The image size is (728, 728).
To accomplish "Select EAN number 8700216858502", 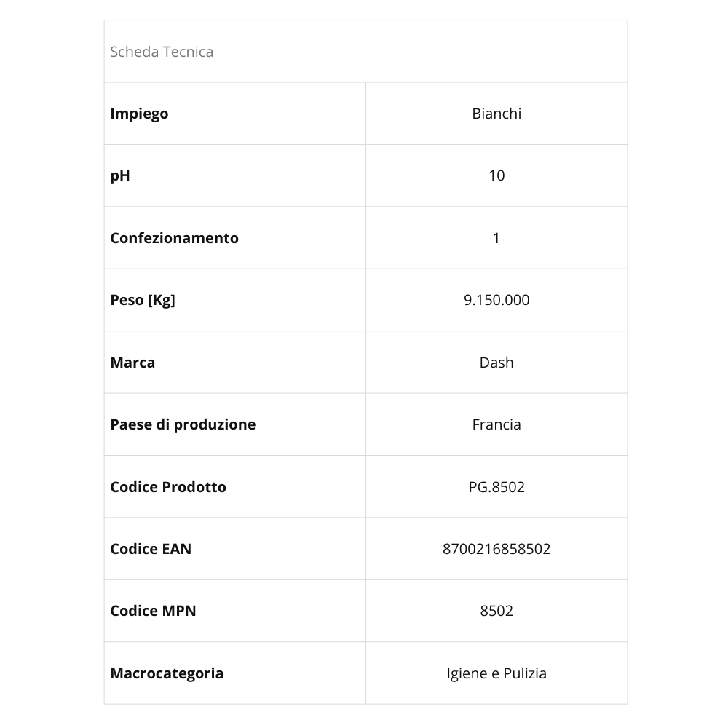I will click(496, 549).
